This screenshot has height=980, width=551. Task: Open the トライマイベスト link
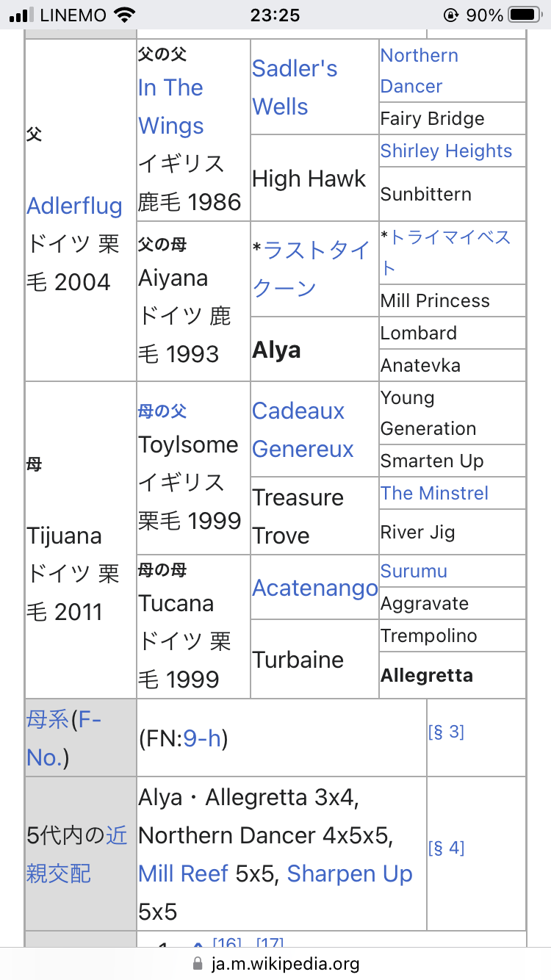445,252
